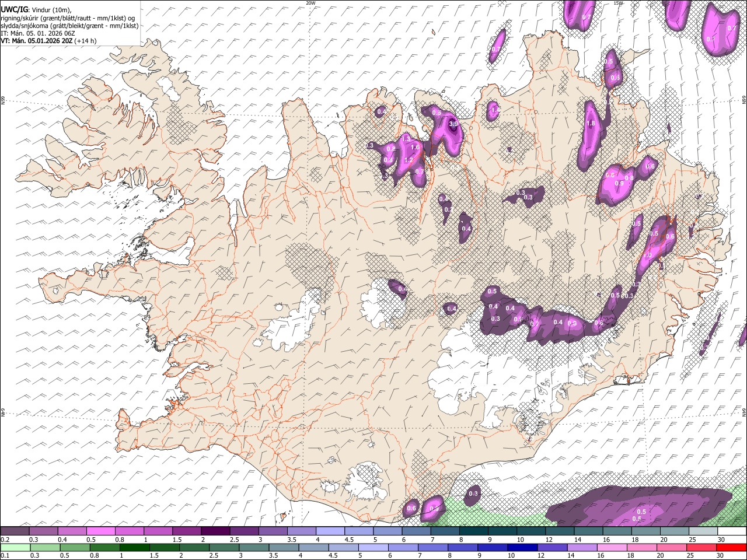Click the pale lavender swatch in upper legend

point(330,531)
